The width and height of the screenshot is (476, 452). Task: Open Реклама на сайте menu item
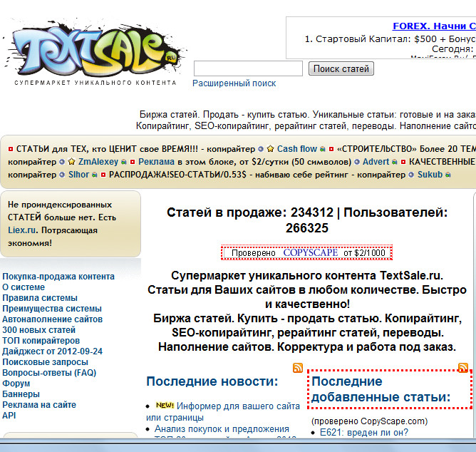point(39,405)
